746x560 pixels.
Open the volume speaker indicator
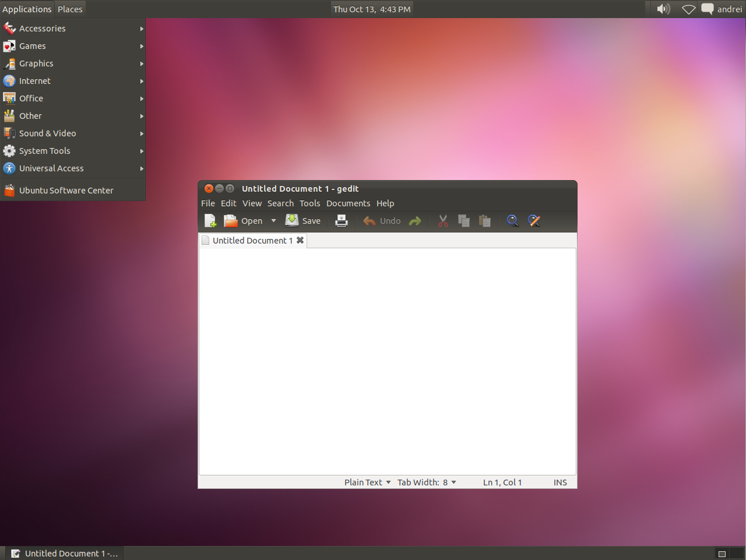coord(663,9)
